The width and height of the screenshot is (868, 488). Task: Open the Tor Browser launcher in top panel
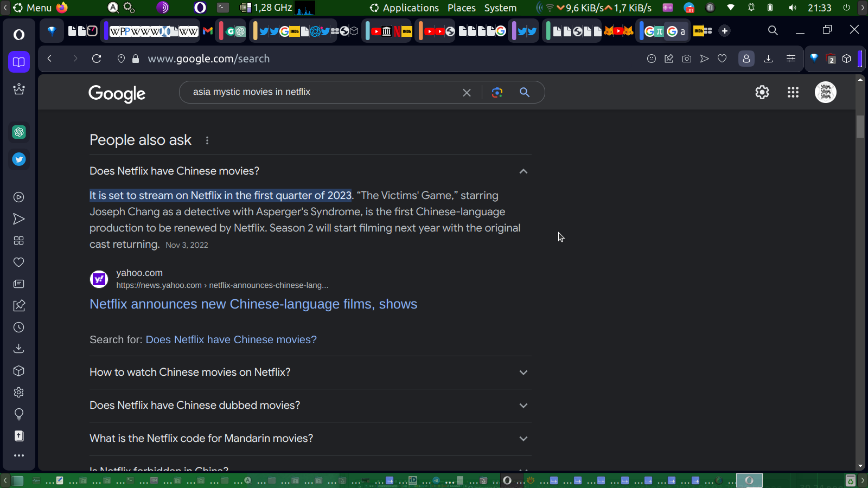click(162, 8)
